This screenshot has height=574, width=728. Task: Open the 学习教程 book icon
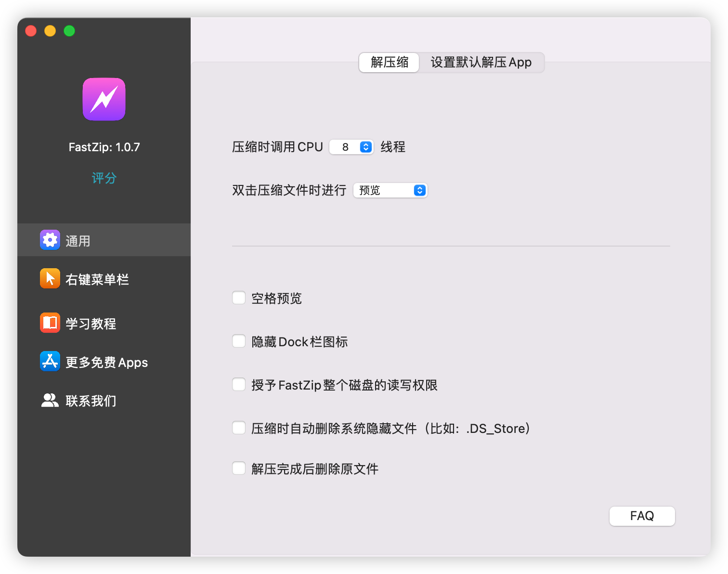(x=50, y=323)
